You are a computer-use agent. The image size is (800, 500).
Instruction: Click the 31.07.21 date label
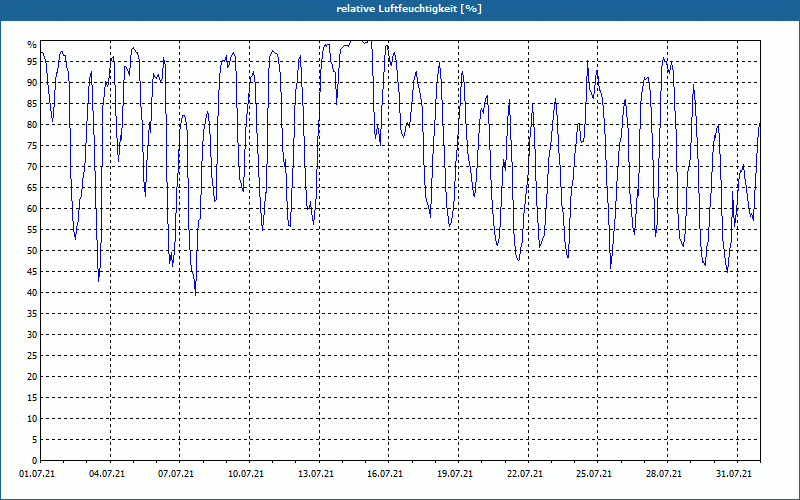[x=733, y=474]
